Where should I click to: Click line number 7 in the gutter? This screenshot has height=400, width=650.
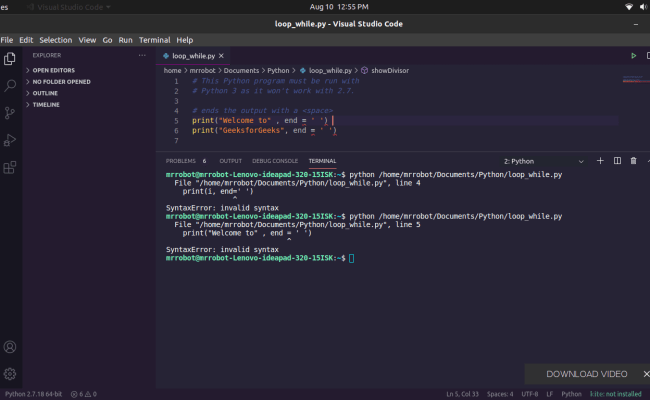[176, 141]
